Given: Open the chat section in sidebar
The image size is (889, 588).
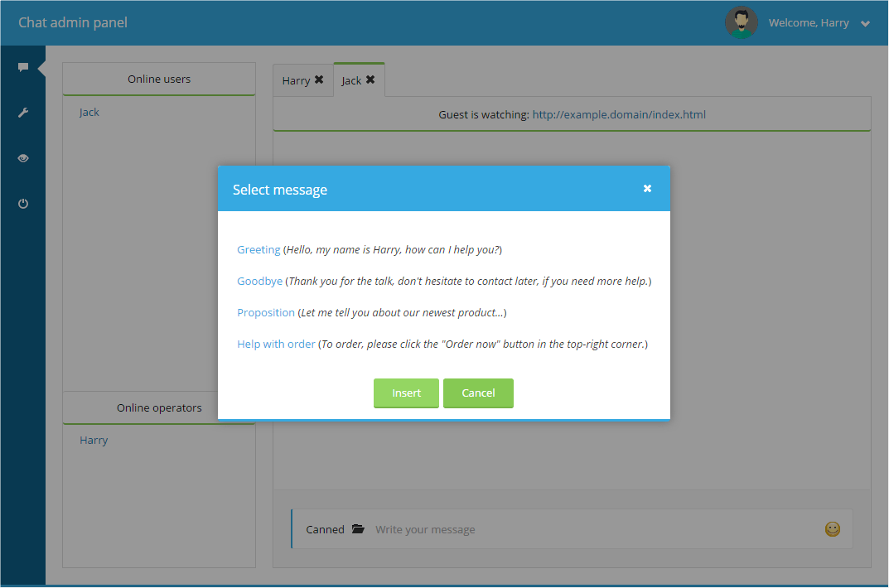Looking at the screenshot, I should coord(22,67).
